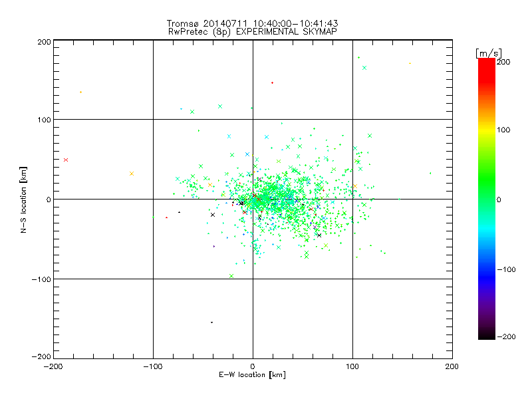Click the x-axis tick label '-200'
Viewport: 532px width, 399px height.
(x=53, y=367)
